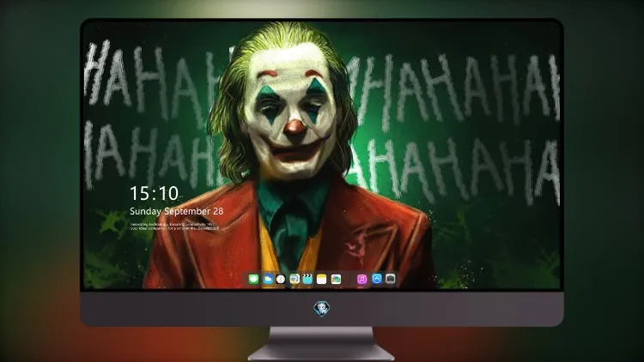Open the green Messages app in the dock
This screenshot has height=362, width=644.
click(253, 280)
